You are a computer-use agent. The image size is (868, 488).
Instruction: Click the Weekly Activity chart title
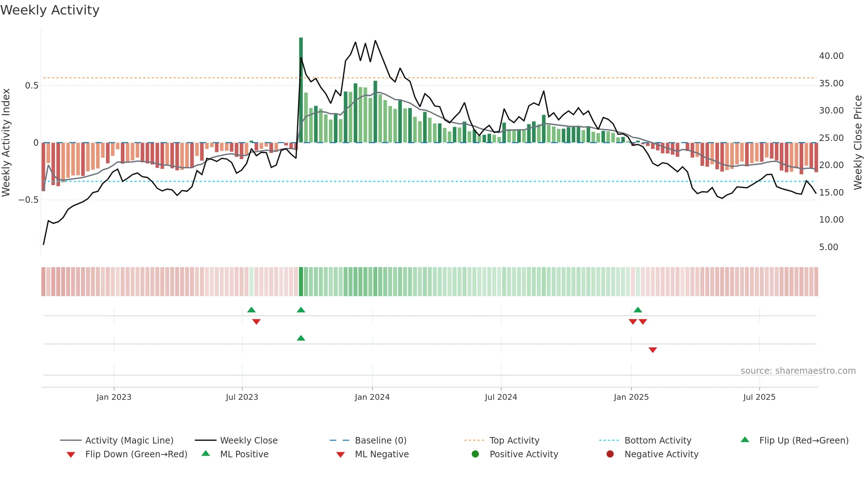point(50,10)
